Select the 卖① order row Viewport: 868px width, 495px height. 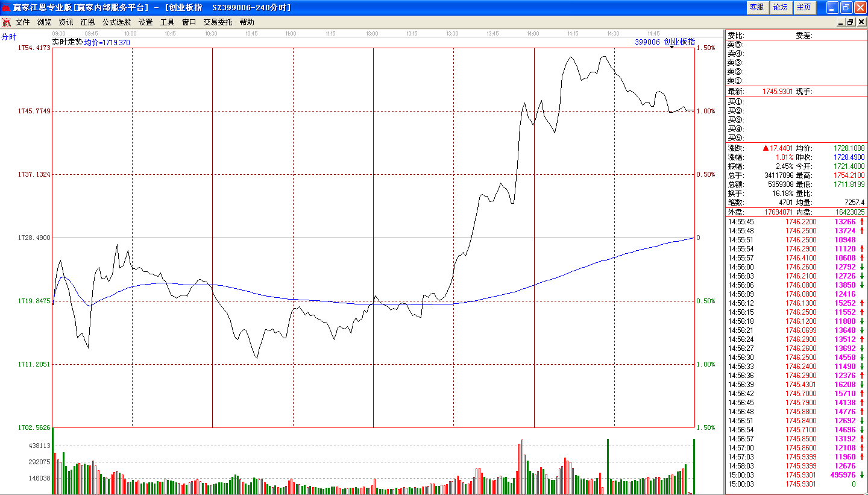click(x=796, y=81)
